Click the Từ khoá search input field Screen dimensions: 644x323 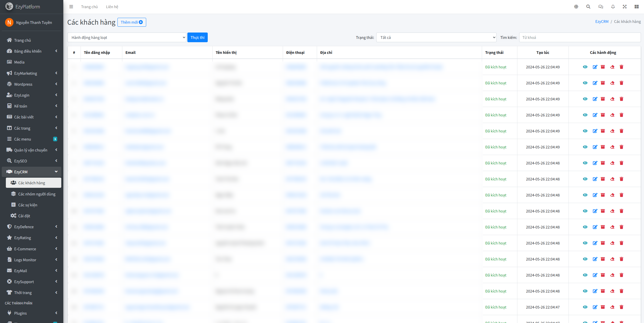(580, 37)
